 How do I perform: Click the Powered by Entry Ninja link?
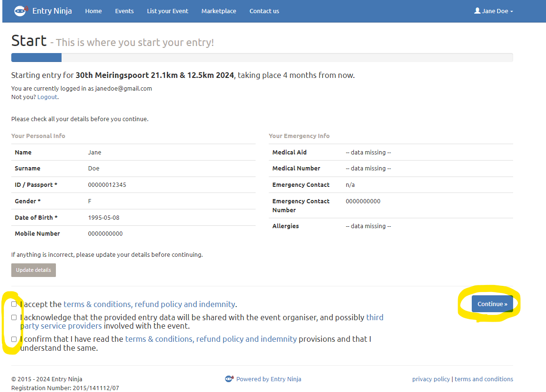[268, 379]
